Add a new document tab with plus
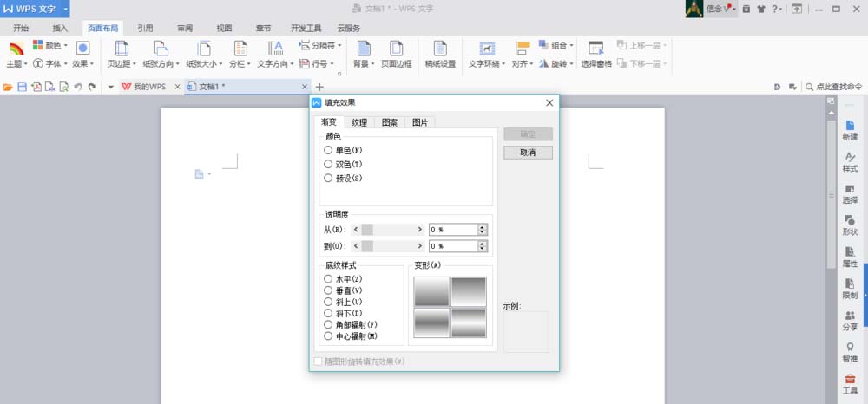 coord(319,87)
